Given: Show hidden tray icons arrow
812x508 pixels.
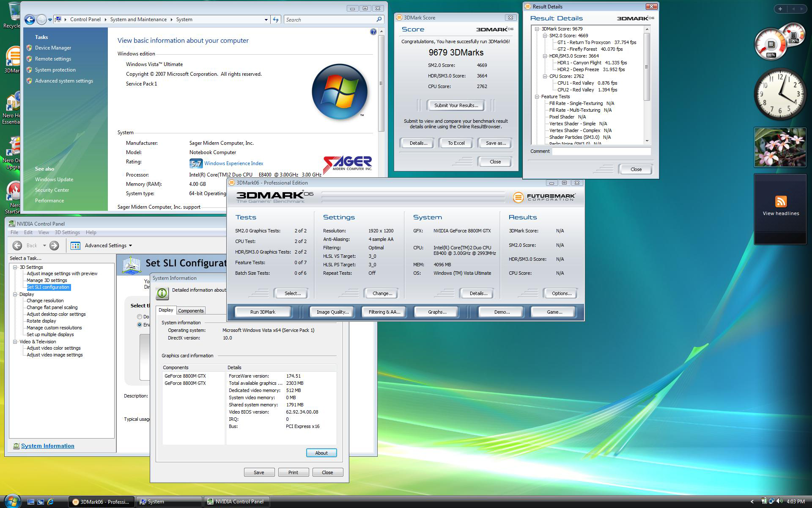Looking at the screenshot, I should (x=752, y=502).
